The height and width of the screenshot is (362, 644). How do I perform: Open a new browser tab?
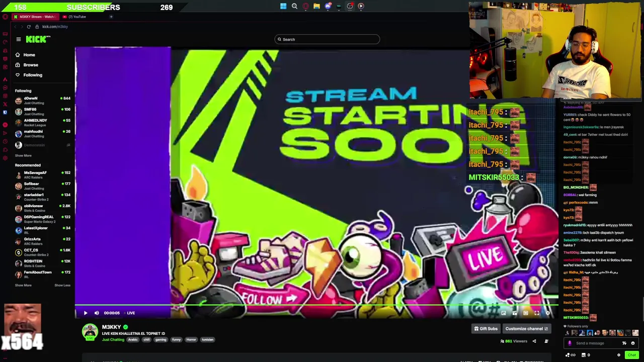111,17
